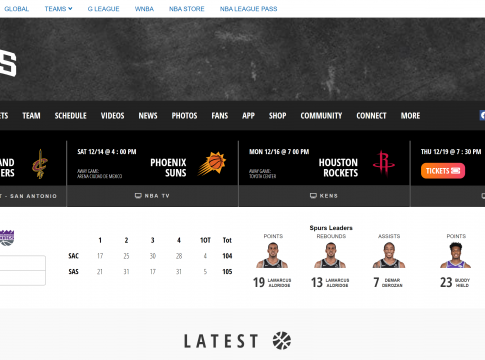This screenshot has width=485, height=360.
Task: Open the G LEAGUE link
Action: pyautogui.click(x=103, y=9)
